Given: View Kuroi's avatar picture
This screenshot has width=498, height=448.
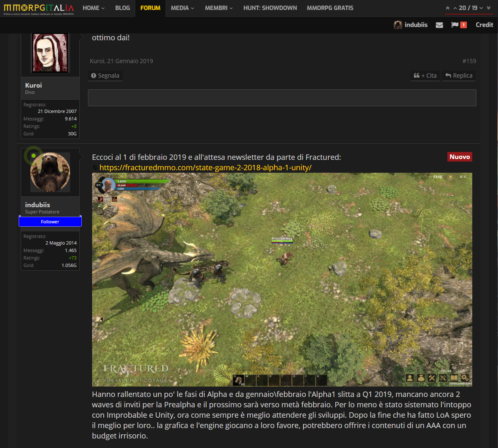Looking at the screenshot, I should click(50, 53).
